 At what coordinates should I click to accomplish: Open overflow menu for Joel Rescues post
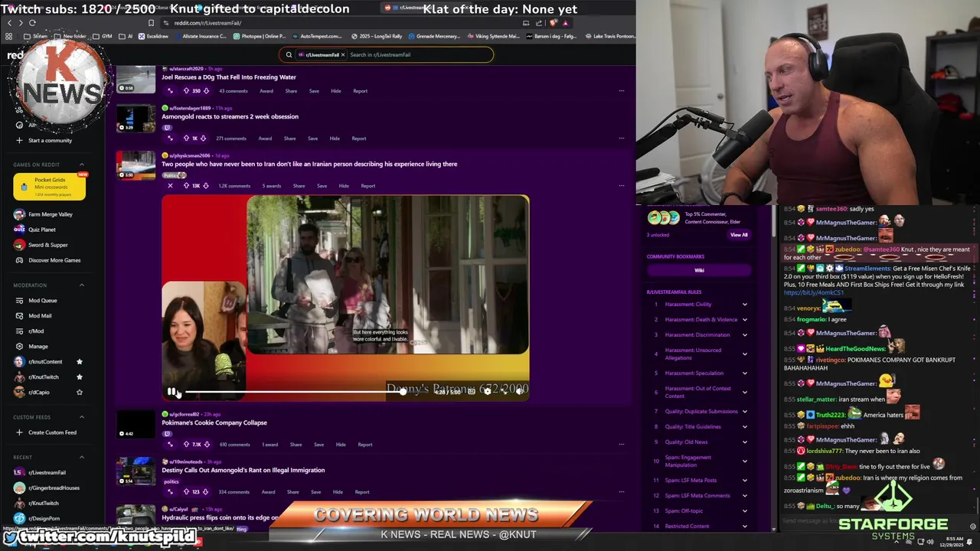(x=621, y=91)
